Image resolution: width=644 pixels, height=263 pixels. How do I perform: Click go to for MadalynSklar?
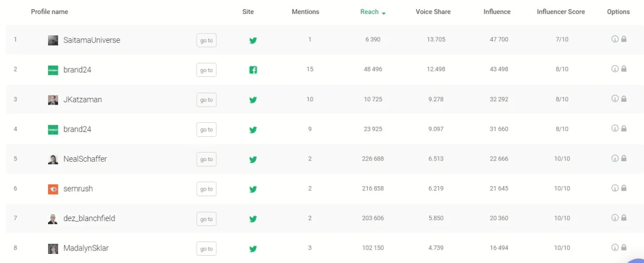[x=206, y=249]
